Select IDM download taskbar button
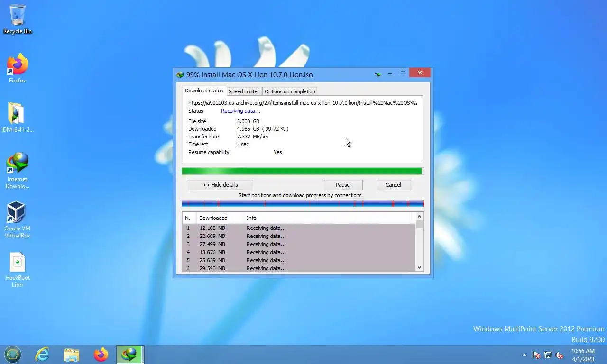Screen dimensions: 607x364 (130, 354)
